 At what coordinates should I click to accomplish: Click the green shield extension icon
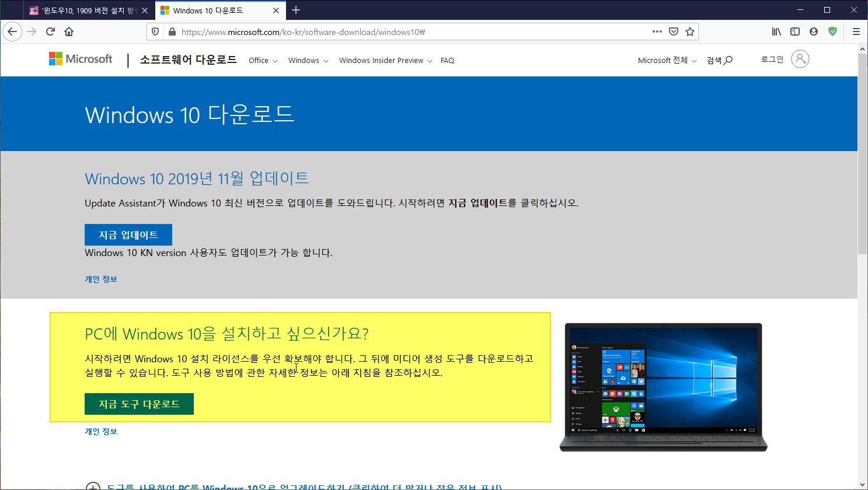(832, 32)
